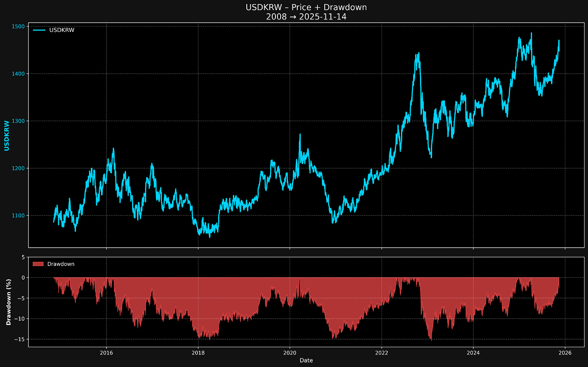588x367 pixels.
Task: Click the −10 tick on drawdown axis
Action: coord(20,319)
